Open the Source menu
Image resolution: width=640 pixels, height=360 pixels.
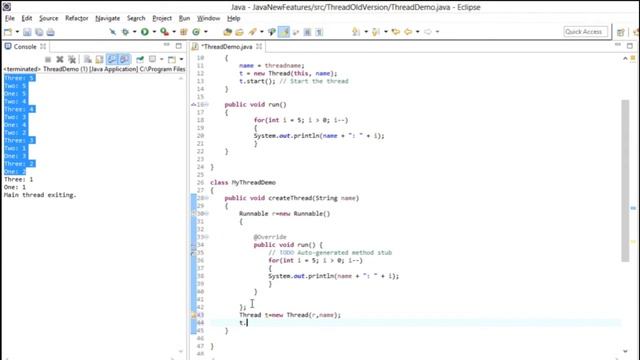click(x=49, y=18)
